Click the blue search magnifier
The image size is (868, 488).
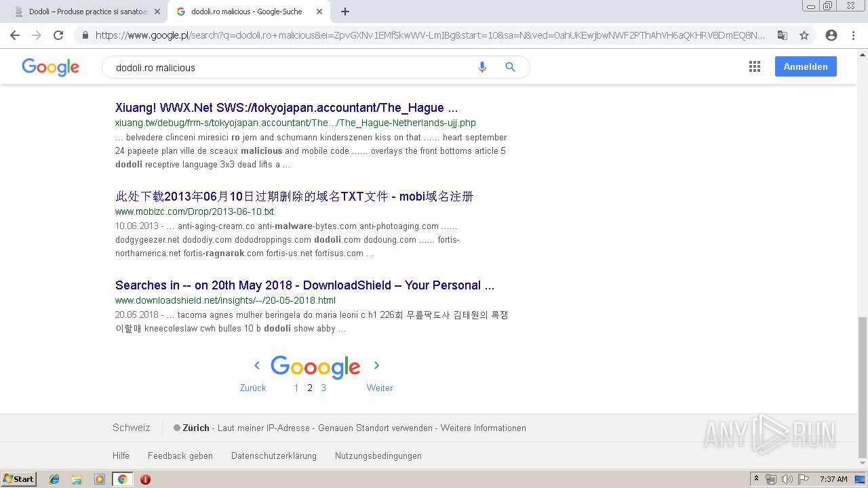tap(511, 67)
